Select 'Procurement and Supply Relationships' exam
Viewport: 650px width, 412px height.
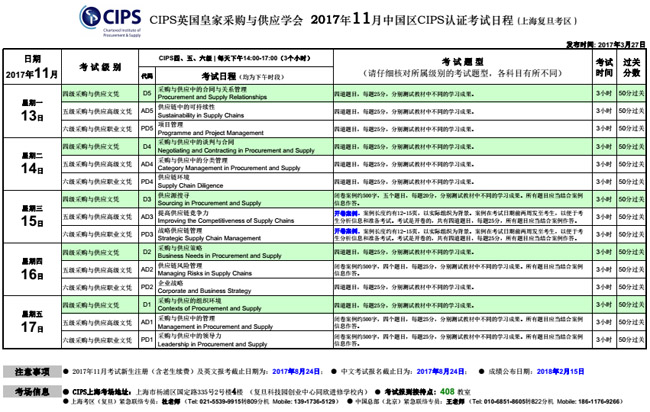point(212,97)
